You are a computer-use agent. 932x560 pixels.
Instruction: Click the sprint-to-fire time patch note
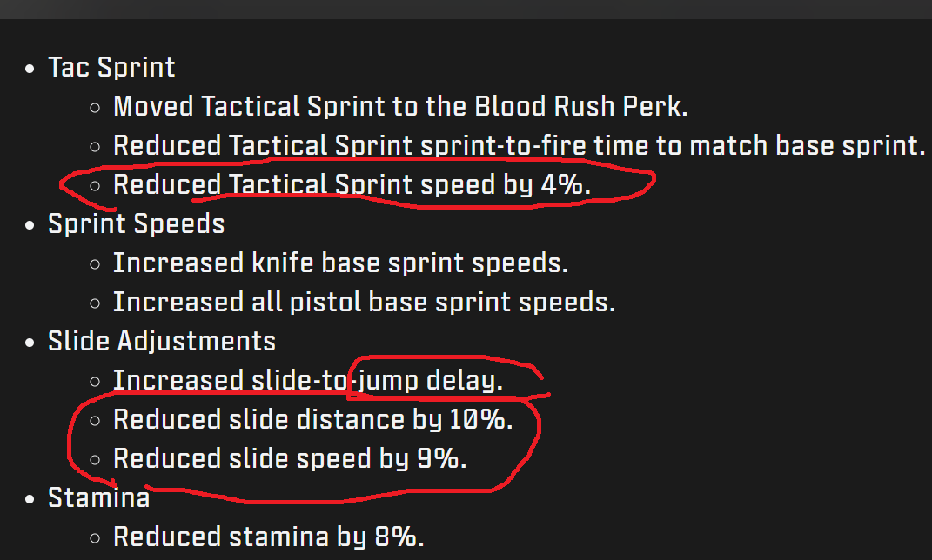pyautogui.click(x=519, y=145)
